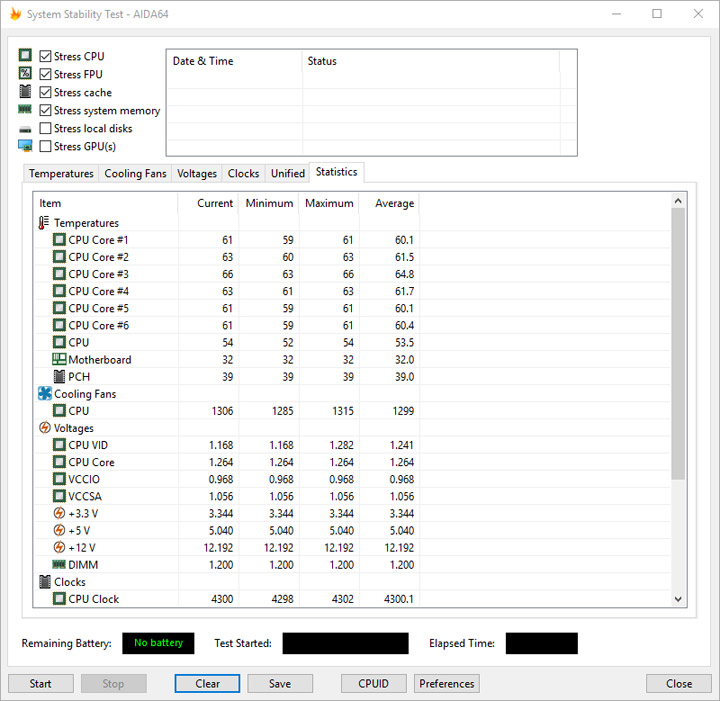Click the icon next to CPU Clock

pyautogui.click(x=59, y=599)
